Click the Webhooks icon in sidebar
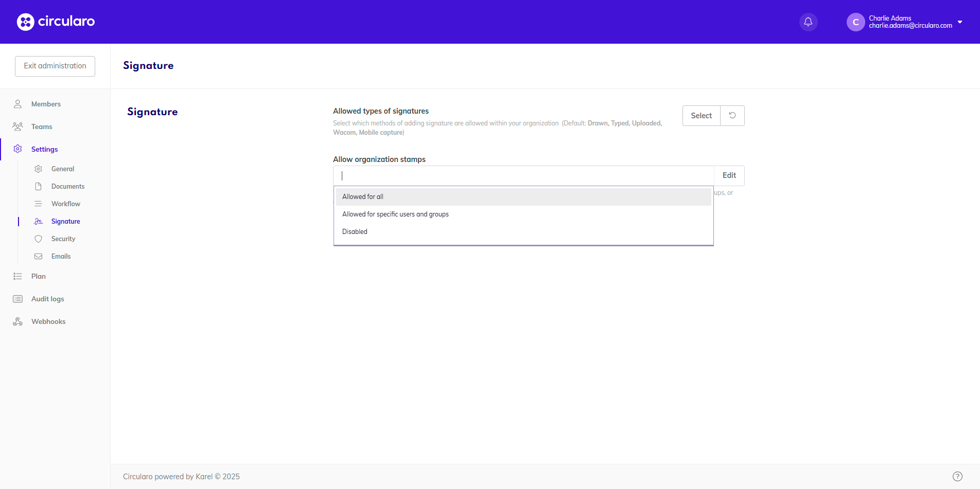The height and width of the screenshot is (489, 980). pyautogui.click(x=17, y=321)
